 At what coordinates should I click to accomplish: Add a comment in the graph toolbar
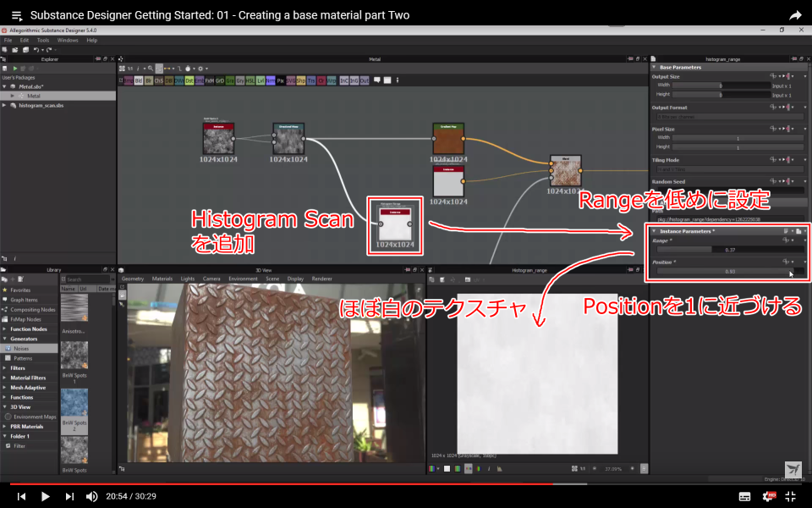[377, 80]
